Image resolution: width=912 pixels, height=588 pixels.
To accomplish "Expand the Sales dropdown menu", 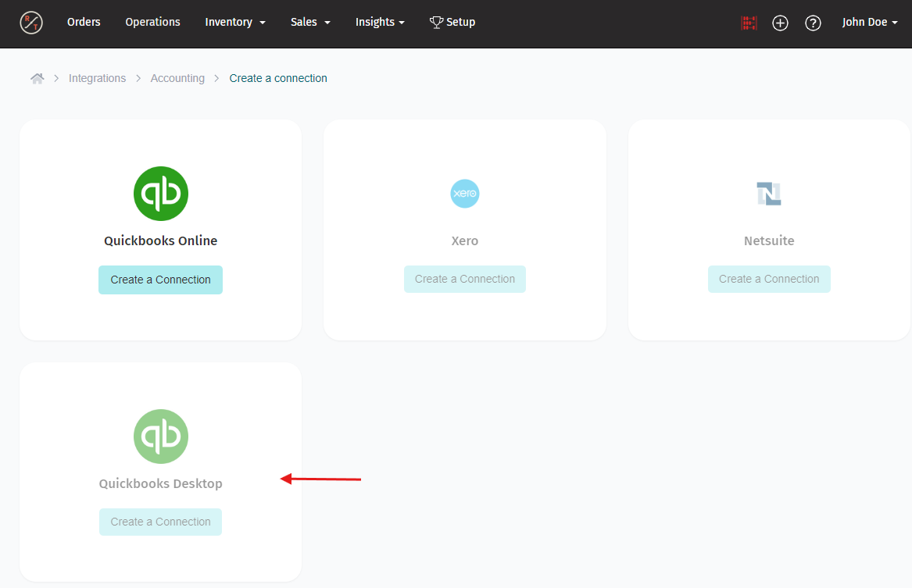I will pyautogui.click(x=310, y=22).
